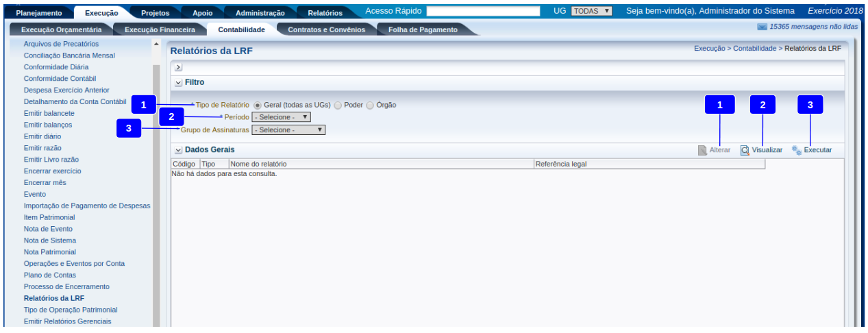The image size is (868, 333).
Task: Open the unread messages envelope icon
Action: tap(762, 27)
